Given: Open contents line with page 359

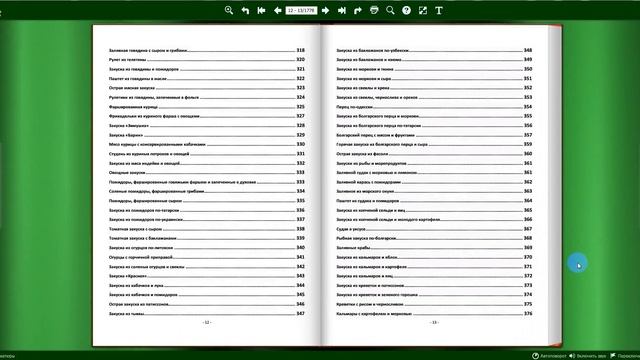Looking at the screenshot, I should point(434,144).
